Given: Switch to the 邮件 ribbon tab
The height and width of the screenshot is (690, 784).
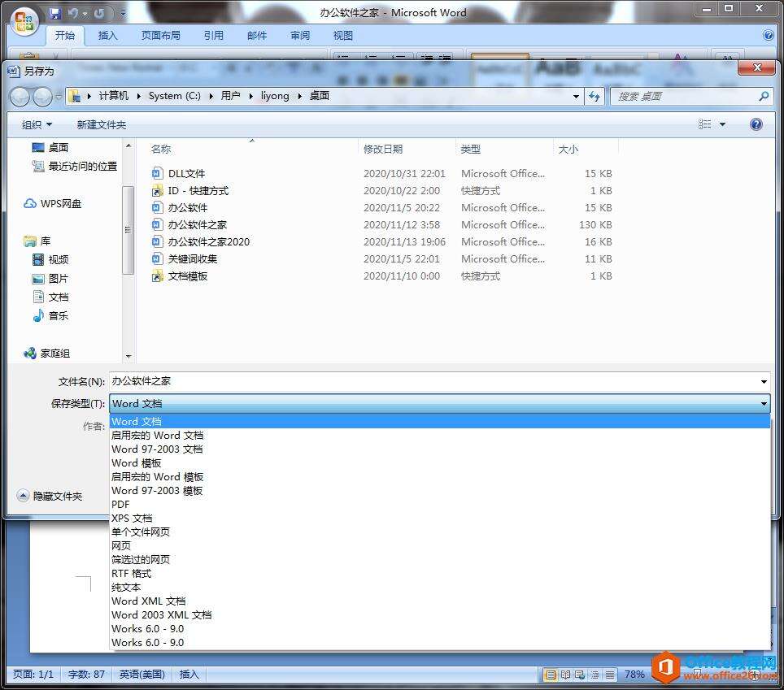Looking at the screenshot, I should [256, 35].
